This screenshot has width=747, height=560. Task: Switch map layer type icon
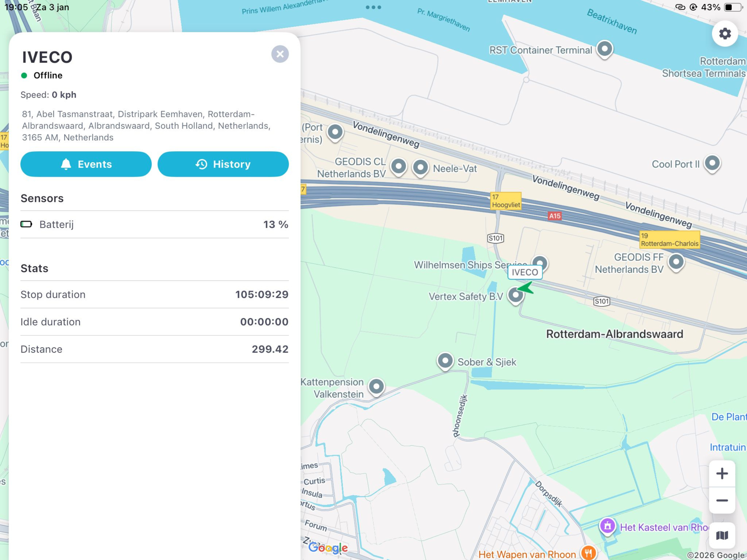coord(722,535)
